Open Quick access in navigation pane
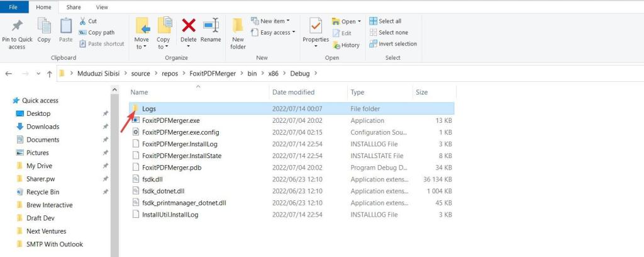This screenshot has height=257, width=644. (40, 100)
